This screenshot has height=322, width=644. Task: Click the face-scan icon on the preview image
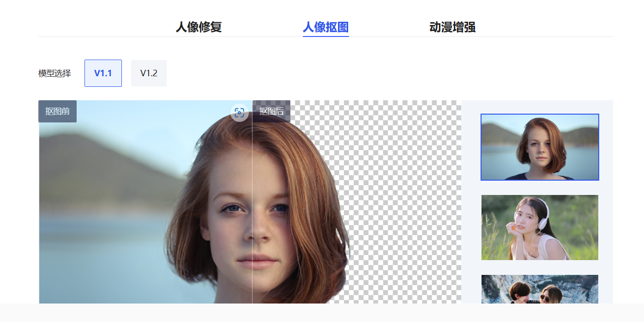click(239, 113)
